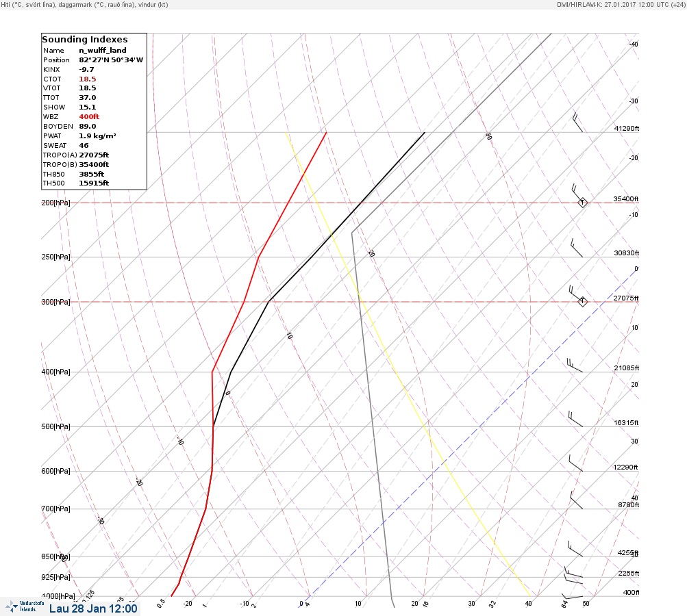
Task: Click the 500[hPa] pressure label
Action: [55, 426]
